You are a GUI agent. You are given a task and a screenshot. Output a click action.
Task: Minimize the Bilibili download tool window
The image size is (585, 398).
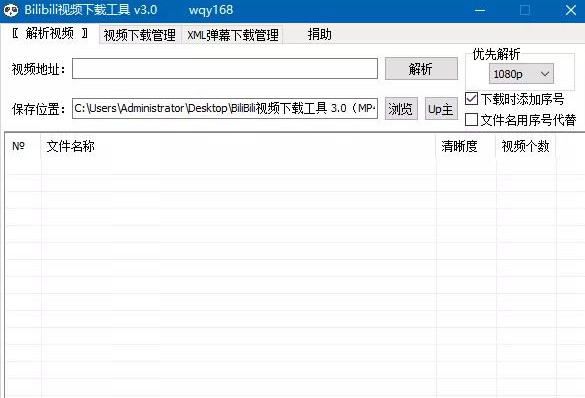pos(480,10)
